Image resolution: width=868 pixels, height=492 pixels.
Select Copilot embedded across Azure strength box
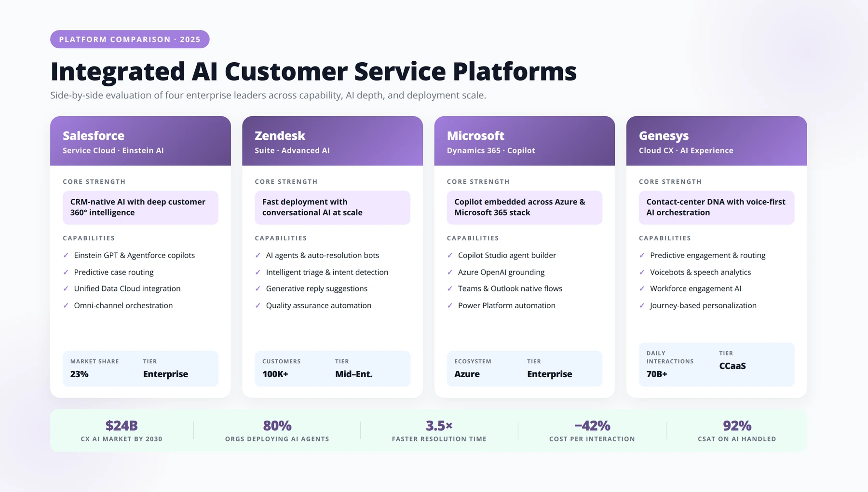(525, 207)
